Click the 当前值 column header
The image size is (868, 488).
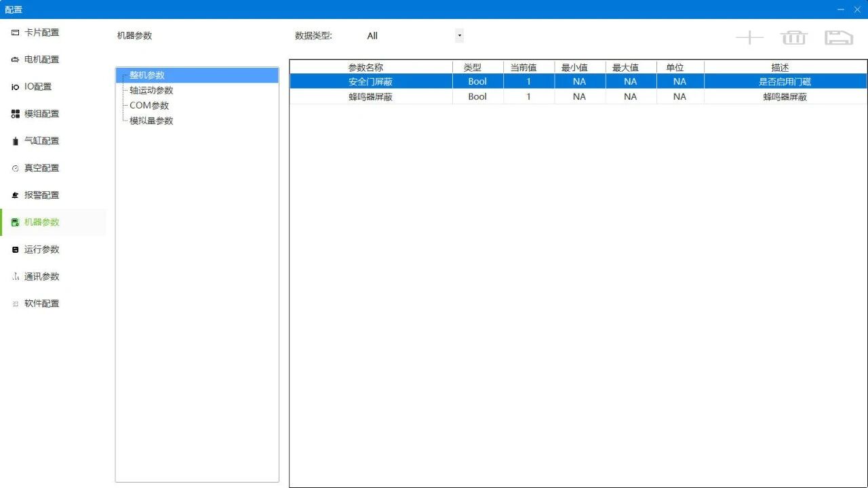[x=529, y=67]
